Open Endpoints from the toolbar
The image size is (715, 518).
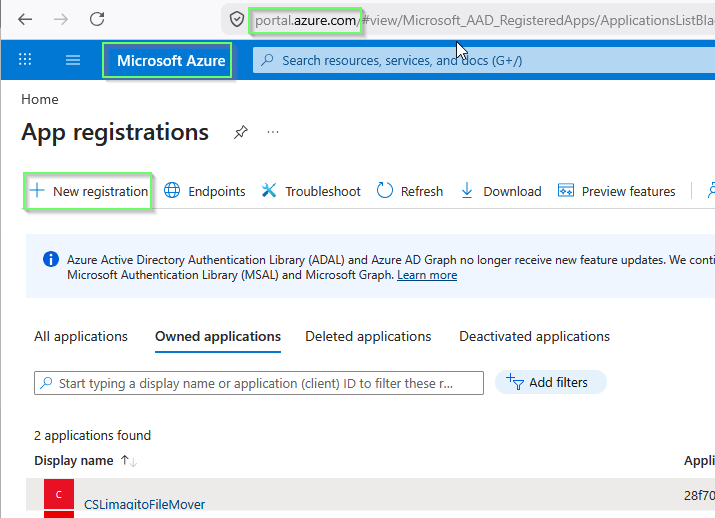(x=205, y=192)
